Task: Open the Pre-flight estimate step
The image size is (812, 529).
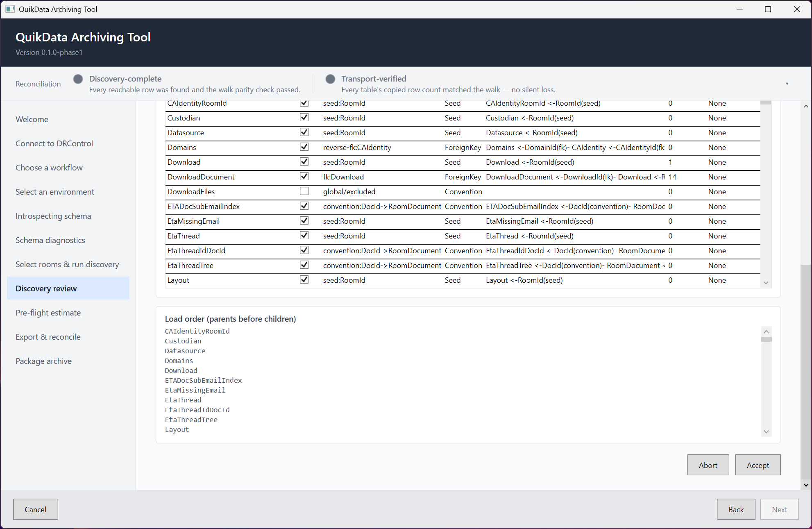Action: [x=68, y=313]
